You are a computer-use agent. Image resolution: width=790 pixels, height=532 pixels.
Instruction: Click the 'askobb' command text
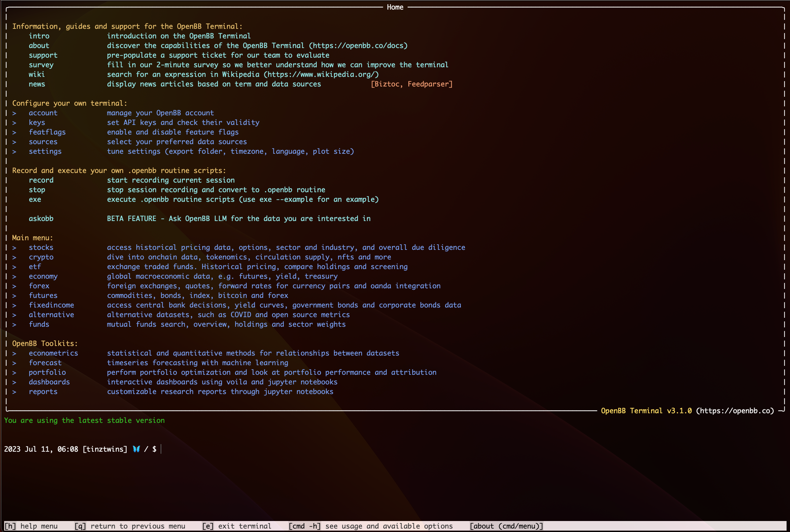(41, 219)
